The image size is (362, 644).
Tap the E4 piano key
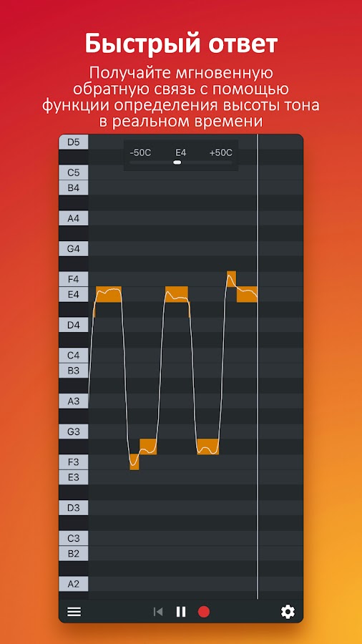point(74,295)
